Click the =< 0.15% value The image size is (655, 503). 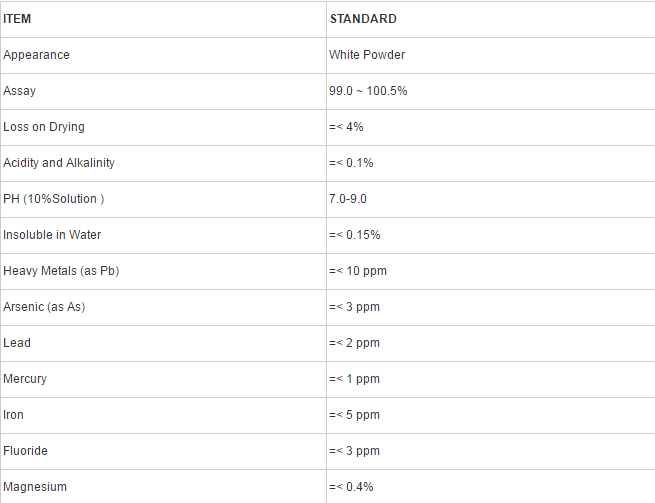click(x=355, y=235)
